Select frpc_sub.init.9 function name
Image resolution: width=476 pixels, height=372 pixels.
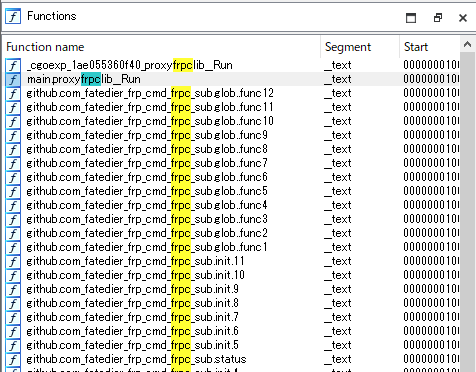133,289
